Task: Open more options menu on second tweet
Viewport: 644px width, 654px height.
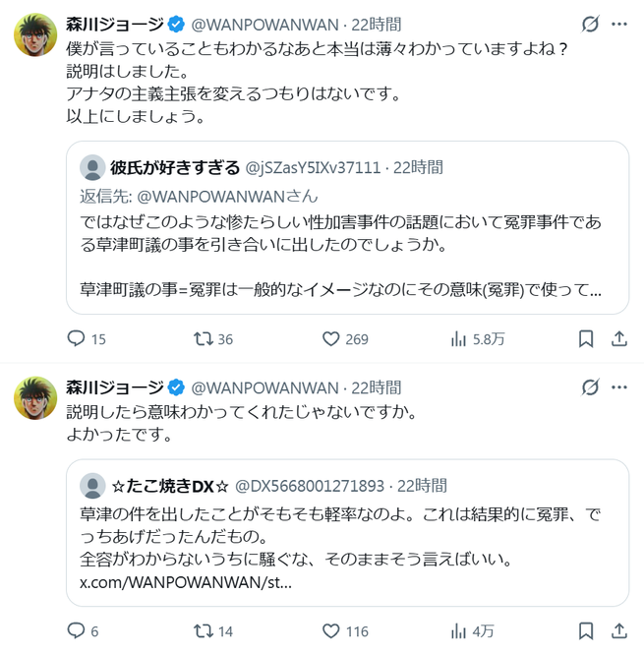Action: [619, 386]
